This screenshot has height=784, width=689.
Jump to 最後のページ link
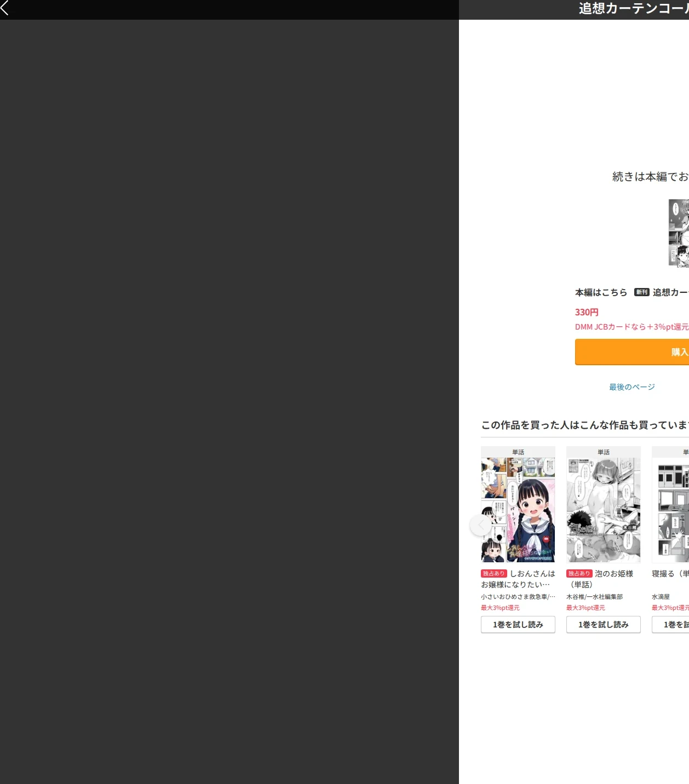[x=632, y=387]
